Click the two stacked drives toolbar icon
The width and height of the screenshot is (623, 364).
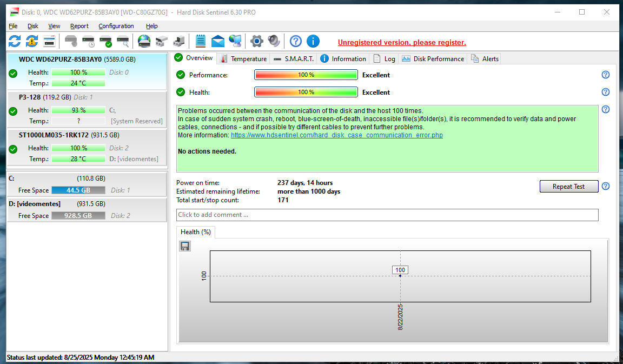click(x=161, y=41)
